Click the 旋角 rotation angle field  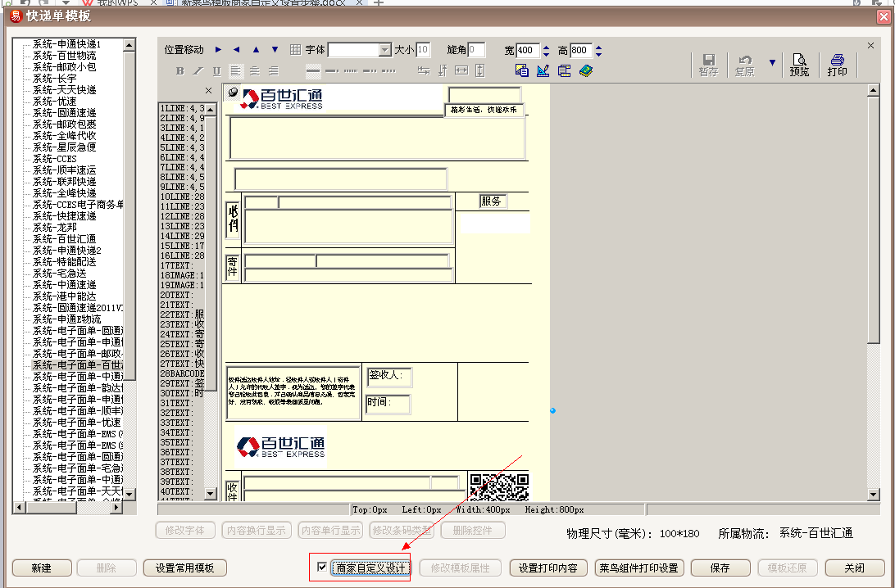tap(476, 50)
